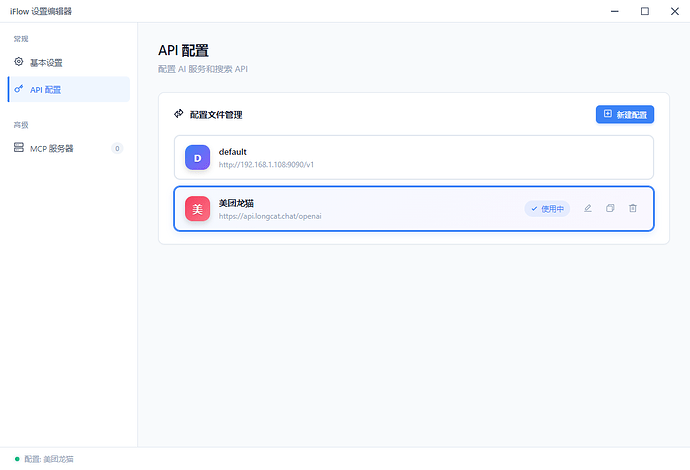Click the red 美 avatar icon
Image resolution: width=690 pixels, height=470 pixels.
197,208
